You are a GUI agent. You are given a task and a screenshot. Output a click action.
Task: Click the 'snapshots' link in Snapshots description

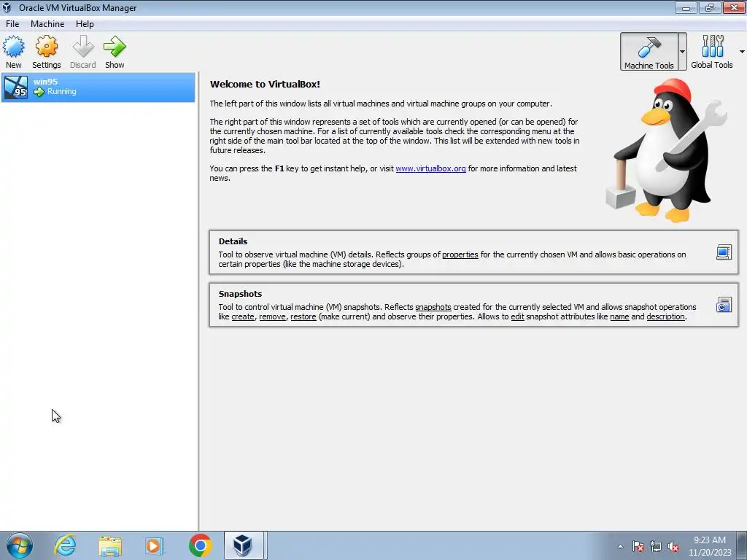click(433, 307)
